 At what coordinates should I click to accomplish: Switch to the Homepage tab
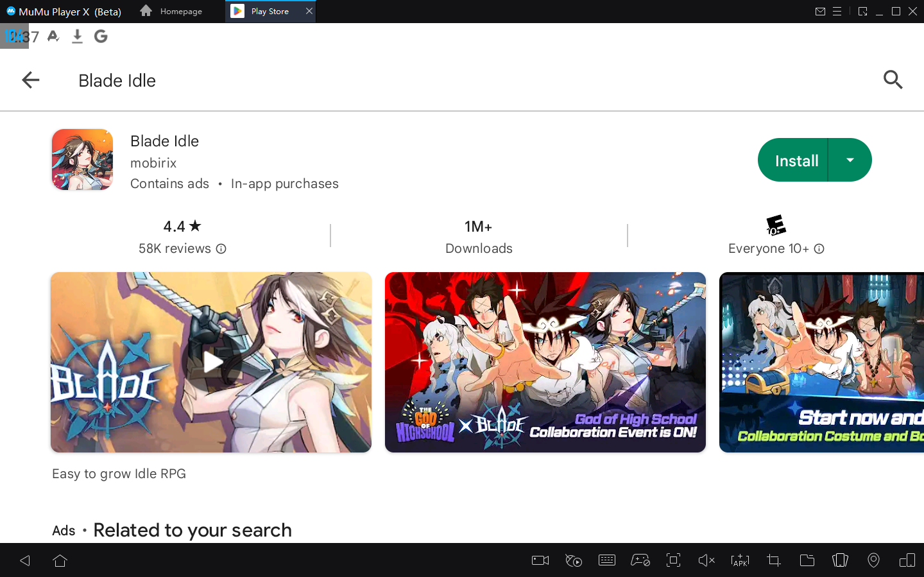[x=171, y=12]
